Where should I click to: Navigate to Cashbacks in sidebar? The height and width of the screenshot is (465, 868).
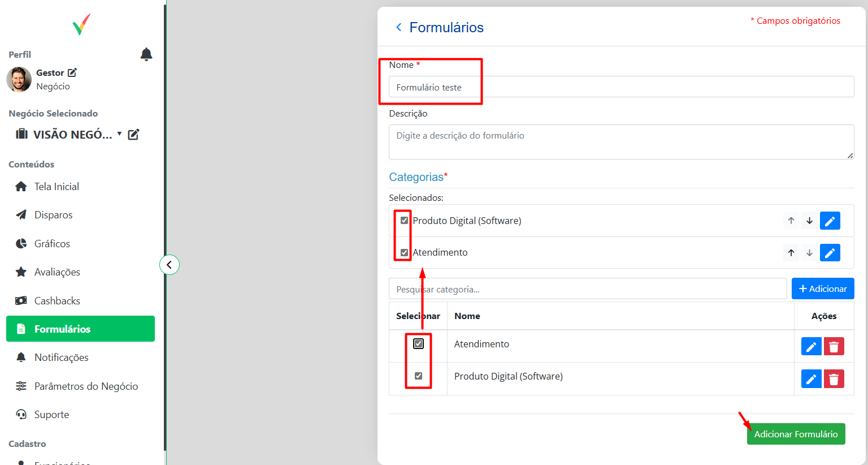57,301
